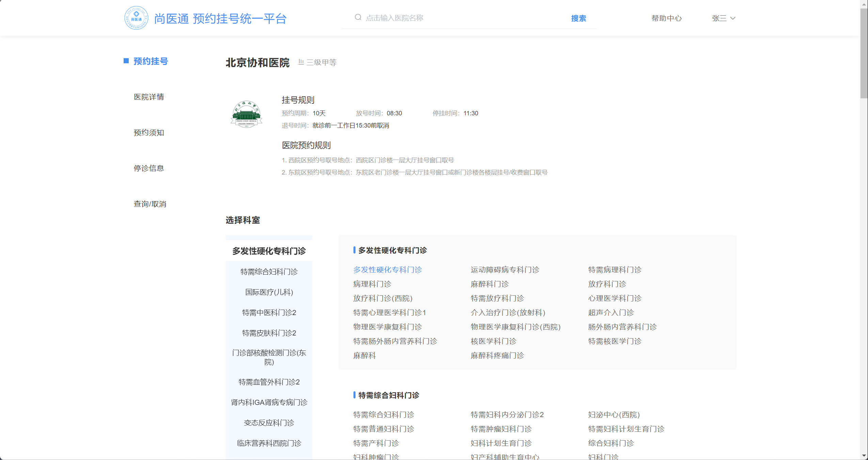Open 肠外肠内营养科门诊 clinic link
The width and height of the screenshot is (868, 460).
pos(622,327)
